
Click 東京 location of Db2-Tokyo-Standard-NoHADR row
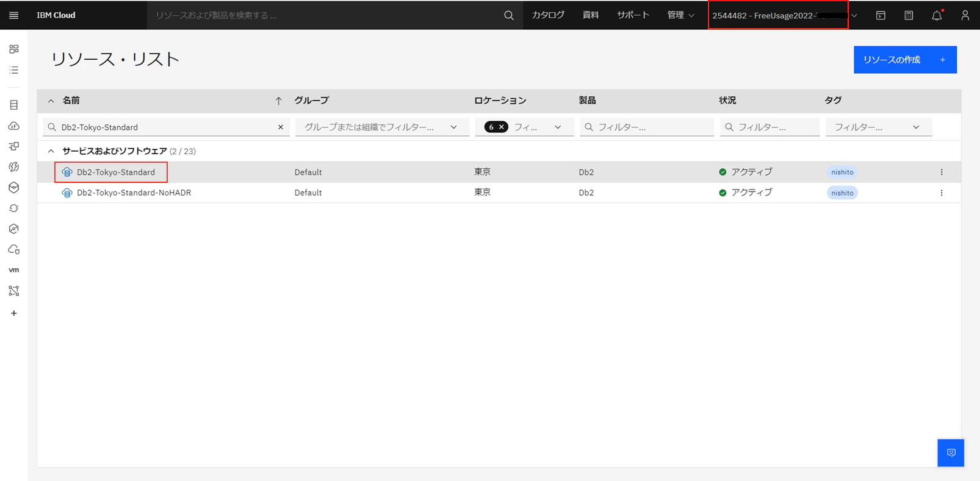[x=483, y=193]
